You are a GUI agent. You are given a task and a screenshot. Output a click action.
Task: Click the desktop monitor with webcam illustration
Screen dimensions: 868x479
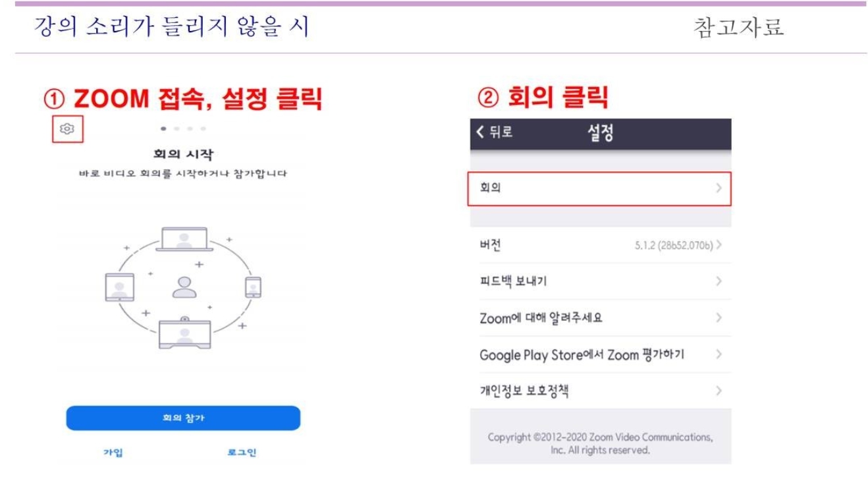184,333
